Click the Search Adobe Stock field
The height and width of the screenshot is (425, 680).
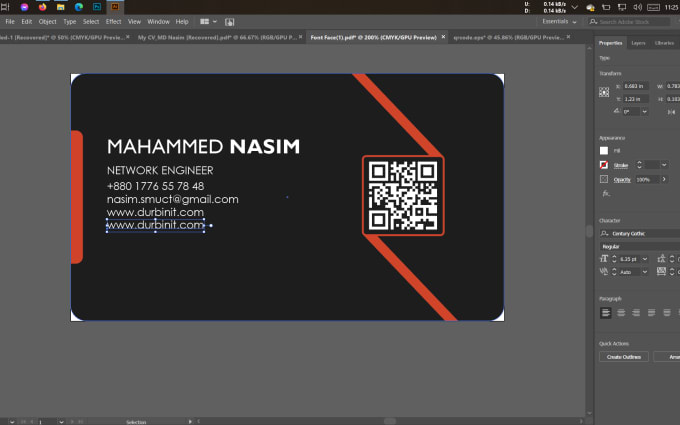tap(629, 21)
